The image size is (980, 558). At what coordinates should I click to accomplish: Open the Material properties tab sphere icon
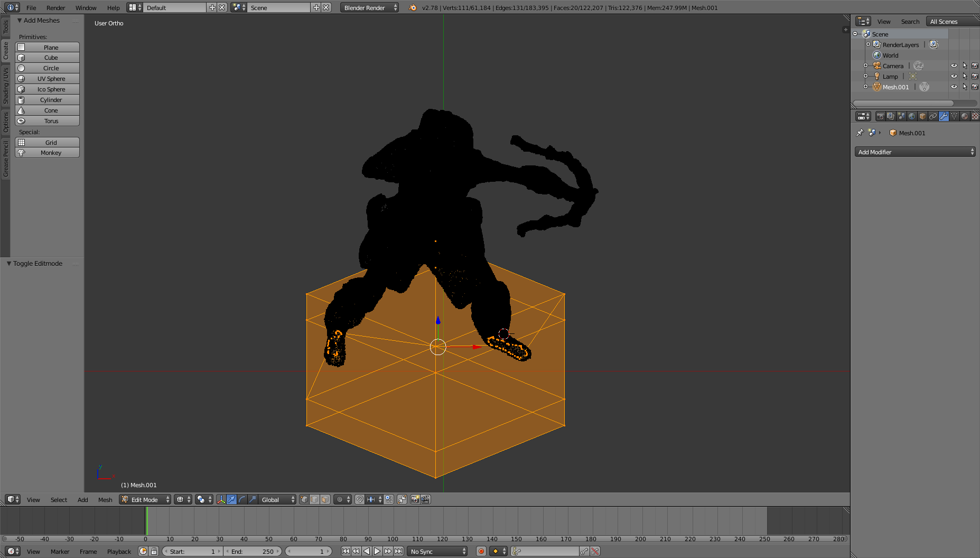965,116
